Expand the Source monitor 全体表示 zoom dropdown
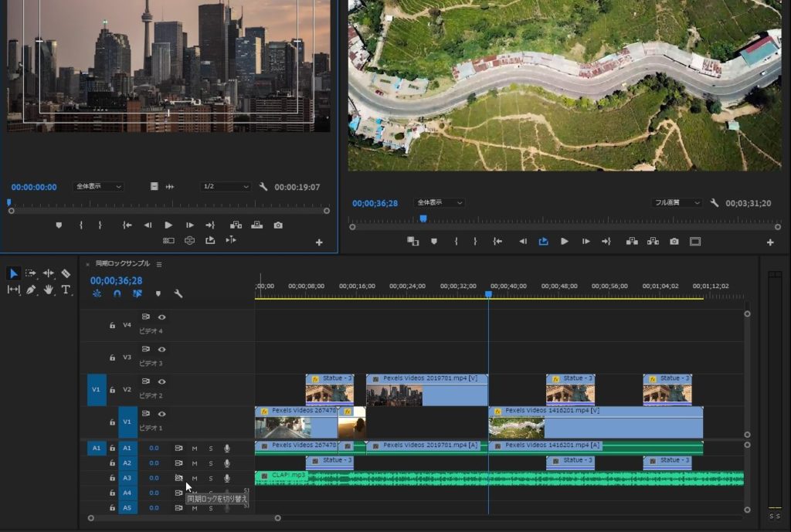This screenshot has height=532, width=791. (x=98, y=187)
